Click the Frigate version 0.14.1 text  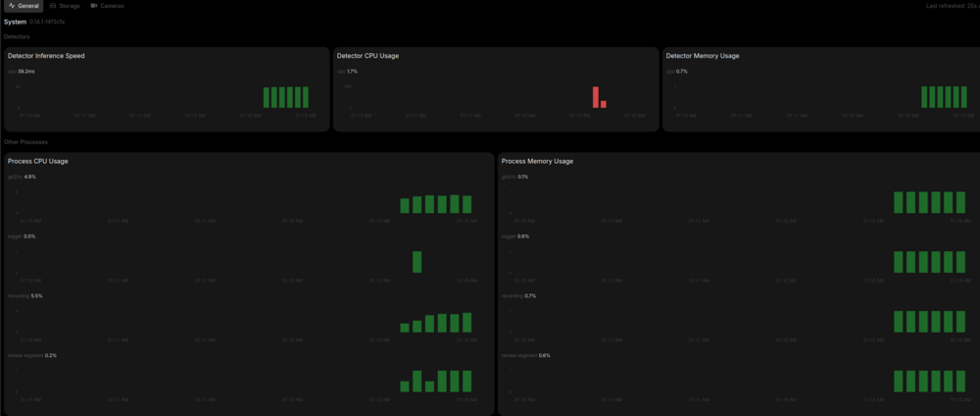tap(47, 22)
